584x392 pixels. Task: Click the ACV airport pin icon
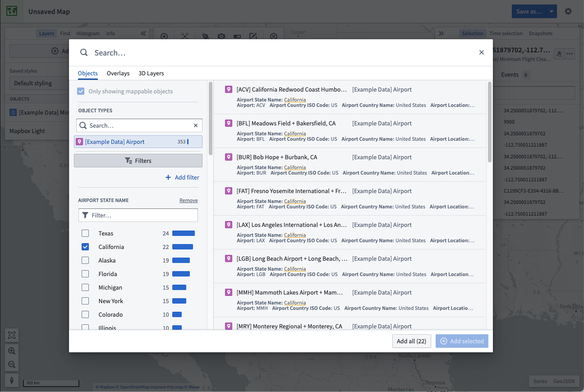coord(229,89)
